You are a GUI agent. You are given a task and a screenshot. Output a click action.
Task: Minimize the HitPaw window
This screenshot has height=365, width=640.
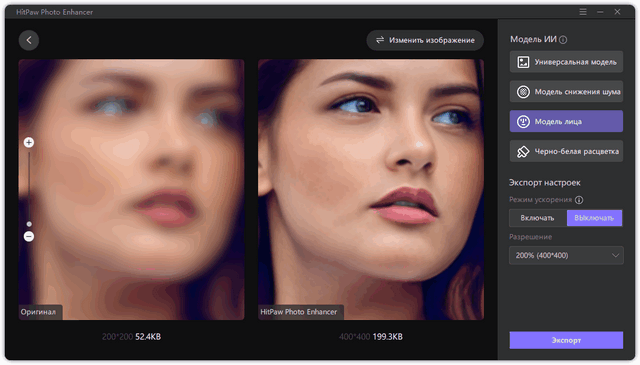point(600,12)
